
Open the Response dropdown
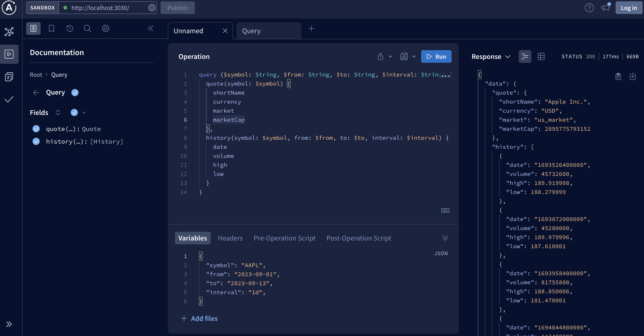point(491,56)
